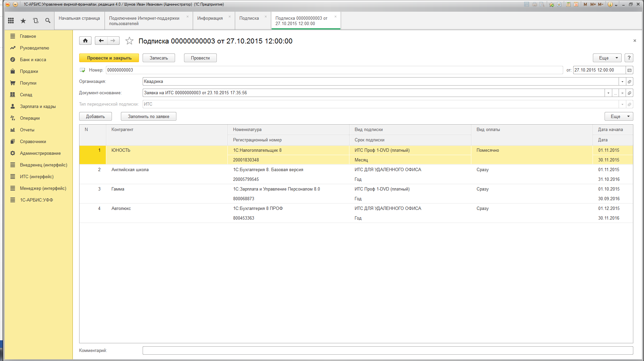Open the Руководителю section
The height and width of the screenshot is (361, 644).
tap(34, 48)
